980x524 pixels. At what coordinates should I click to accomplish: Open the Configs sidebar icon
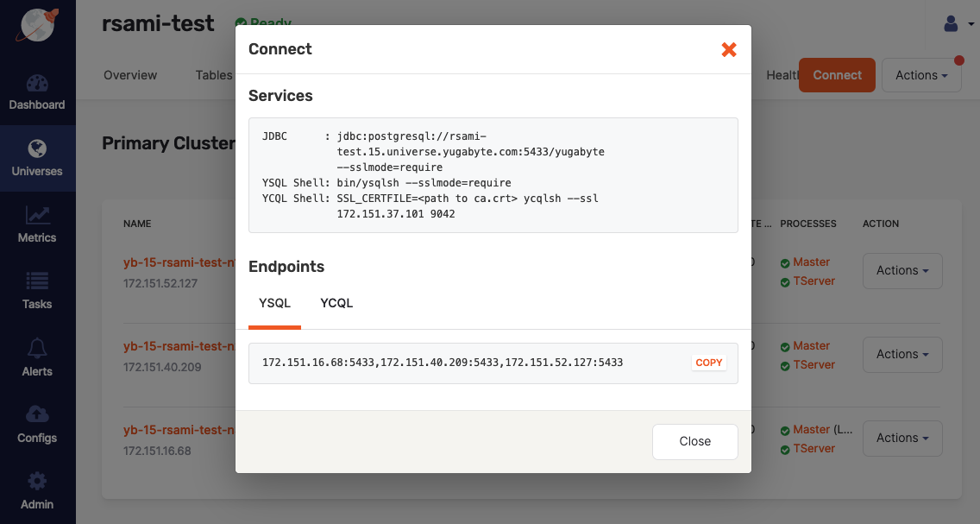37,424
